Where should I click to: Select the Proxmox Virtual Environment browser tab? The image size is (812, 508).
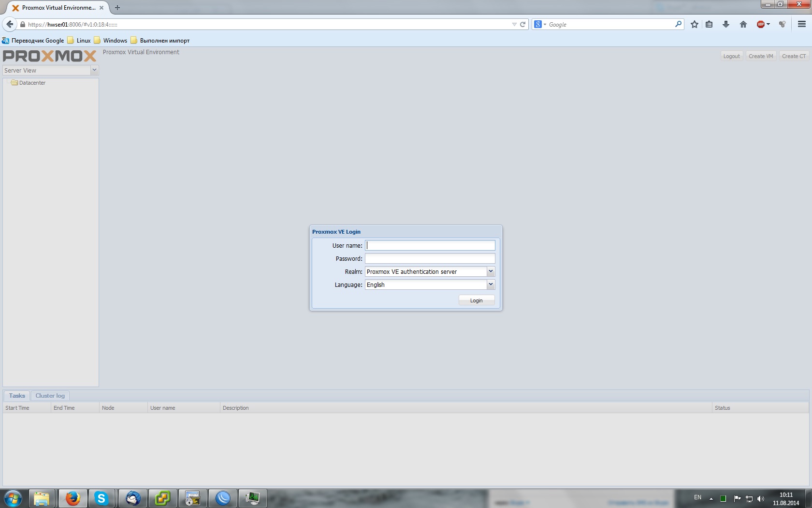[x=58, y=8]
